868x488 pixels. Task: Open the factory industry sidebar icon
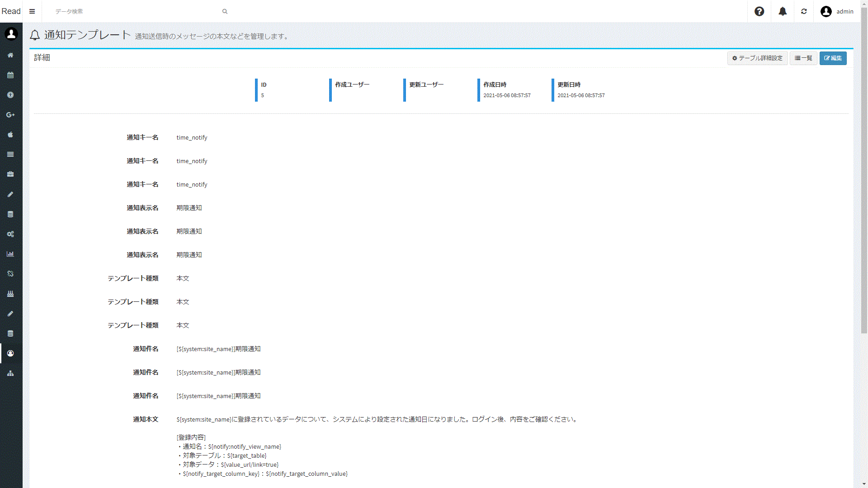[x=10, y=294]
